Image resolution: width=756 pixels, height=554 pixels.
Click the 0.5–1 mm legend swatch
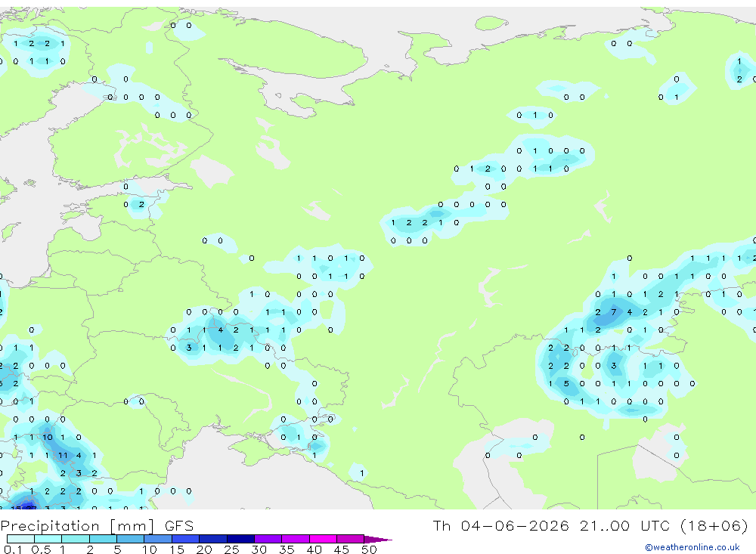coord(48,539)
